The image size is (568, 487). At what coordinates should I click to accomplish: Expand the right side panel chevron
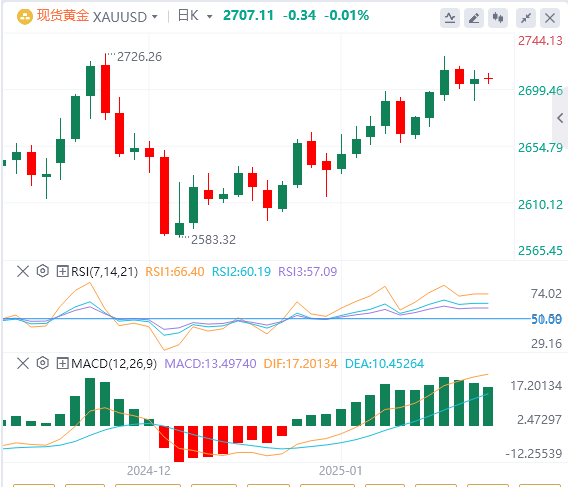click(x=560, y=117)
